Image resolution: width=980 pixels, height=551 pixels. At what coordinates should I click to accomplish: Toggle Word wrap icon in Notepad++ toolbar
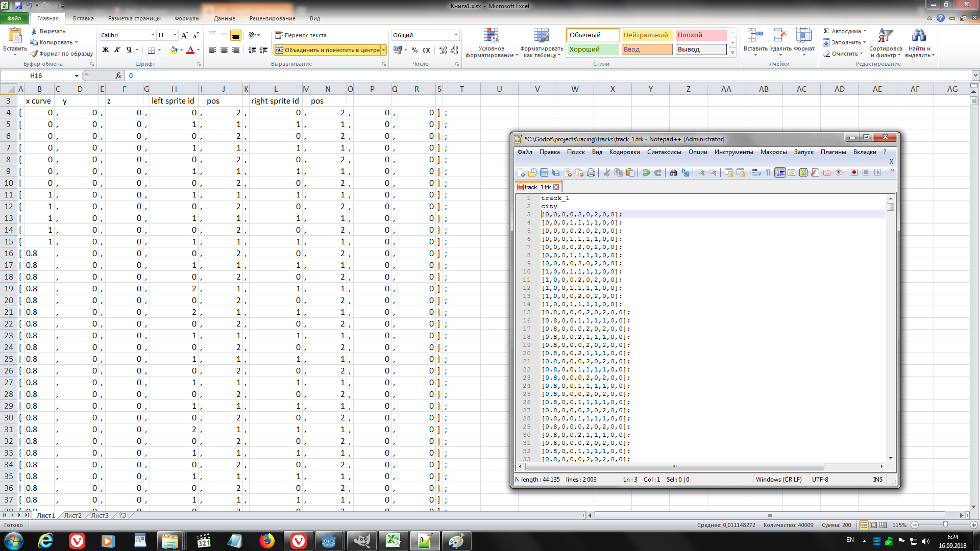(756, 173)
